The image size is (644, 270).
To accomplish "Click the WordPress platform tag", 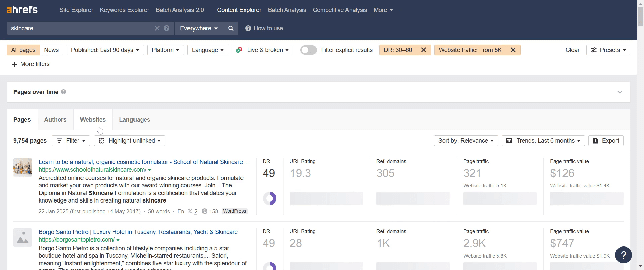I will 234,211.
